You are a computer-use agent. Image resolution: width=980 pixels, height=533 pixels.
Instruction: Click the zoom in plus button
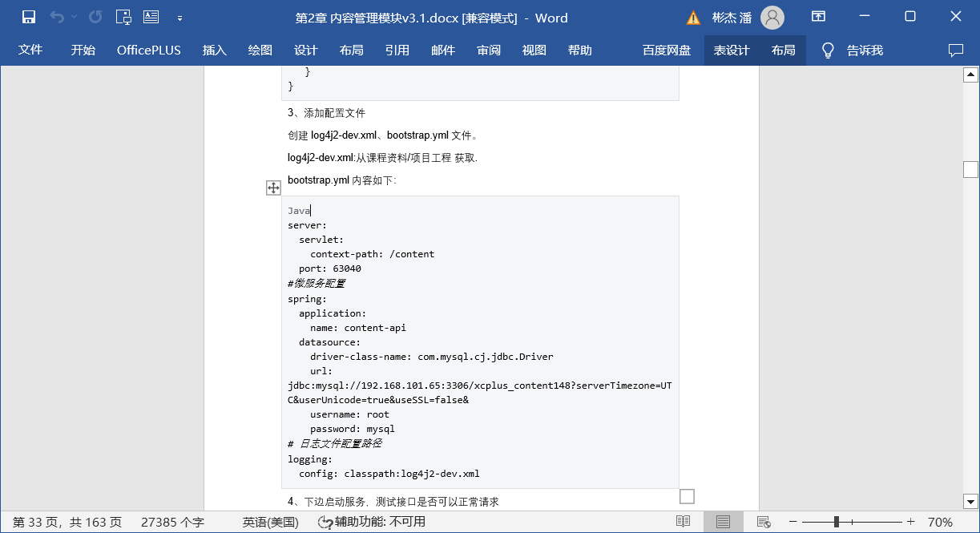coord(910,522)
